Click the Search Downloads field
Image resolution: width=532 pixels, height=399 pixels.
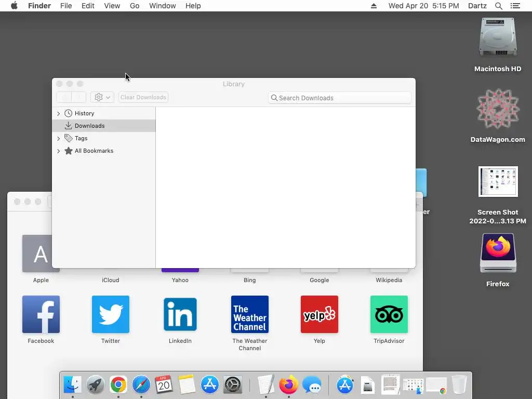[340, 98]
